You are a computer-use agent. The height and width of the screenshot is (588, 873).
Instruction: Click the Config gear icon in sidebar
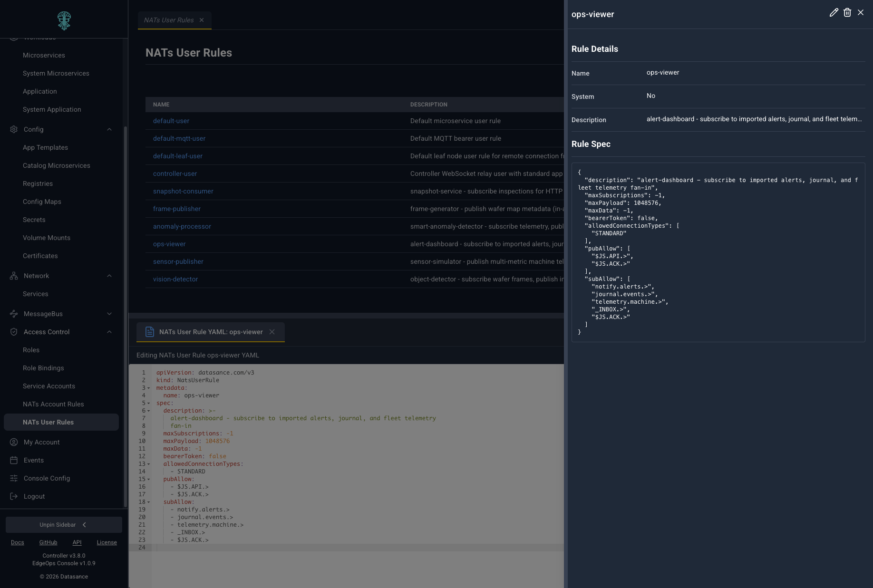pos(14,129)
